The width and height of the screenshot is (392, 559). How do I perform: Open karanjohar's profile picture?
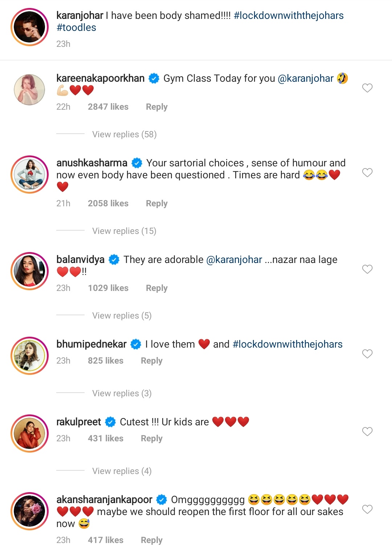coord(29,26)
